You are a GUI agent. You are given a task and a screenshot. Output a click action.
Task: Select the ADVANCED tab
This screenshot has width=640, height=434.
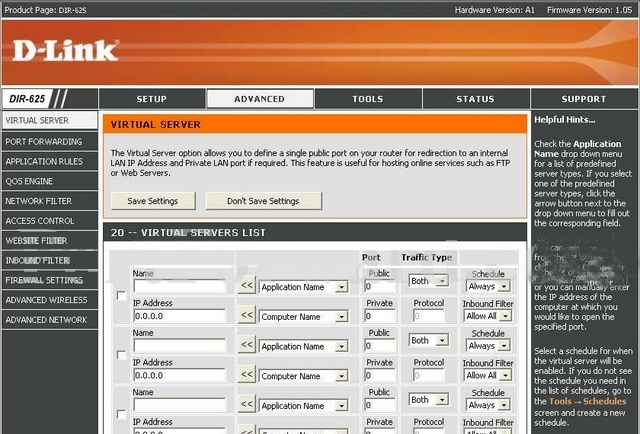[x=260, y=99]
